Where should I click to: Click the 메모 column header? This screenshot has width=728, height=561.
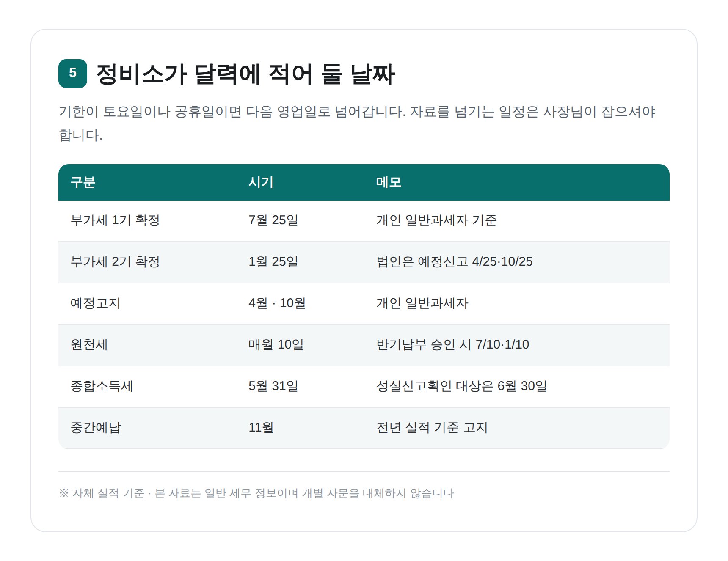click(389, 182)
